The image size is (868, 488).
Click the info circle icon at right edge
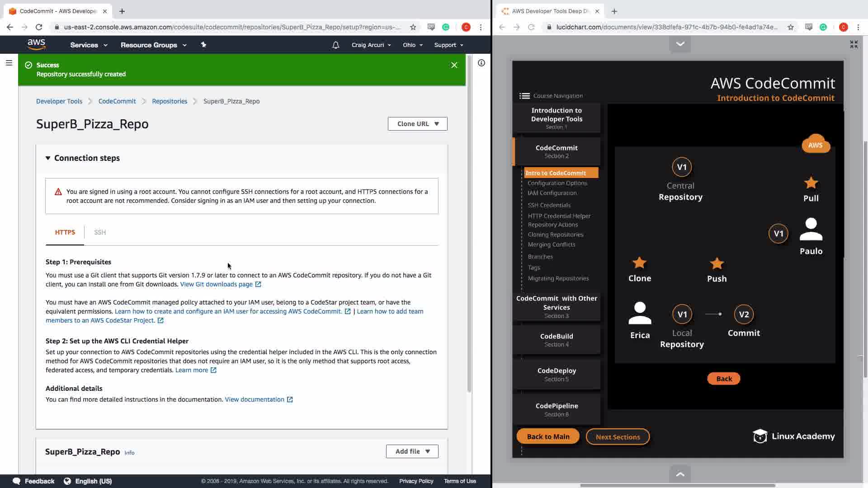[481, 63]
